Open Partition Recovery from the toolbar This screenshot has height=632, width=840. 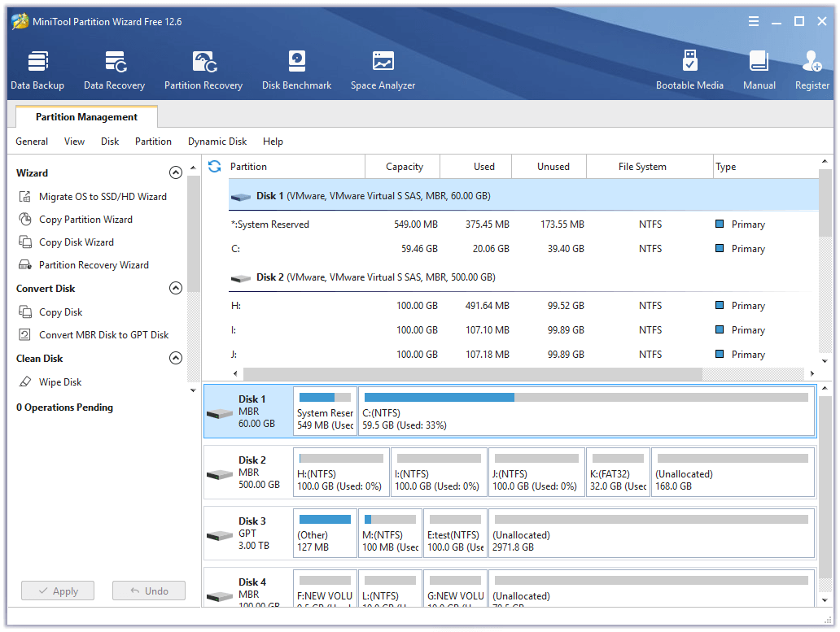[203, 70]
